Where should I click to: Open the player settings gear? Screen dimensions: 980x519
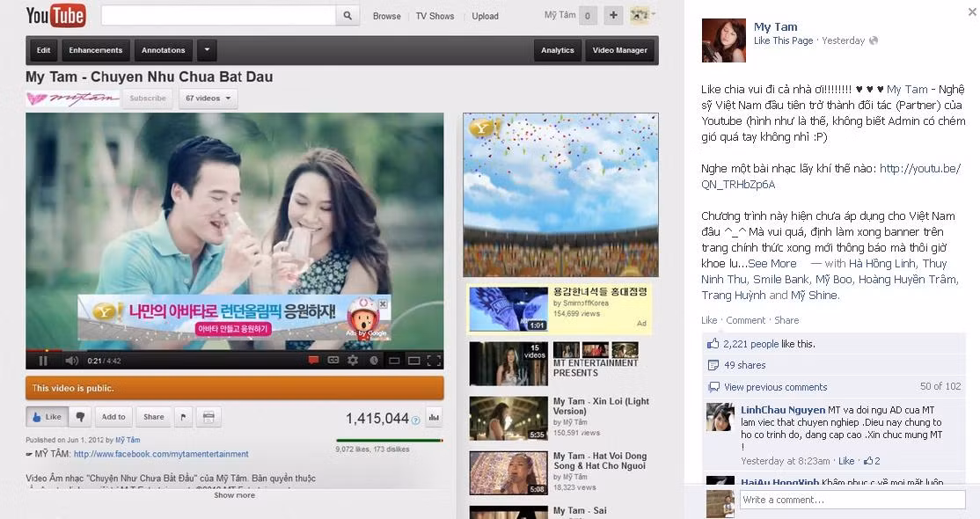(353, 361)
